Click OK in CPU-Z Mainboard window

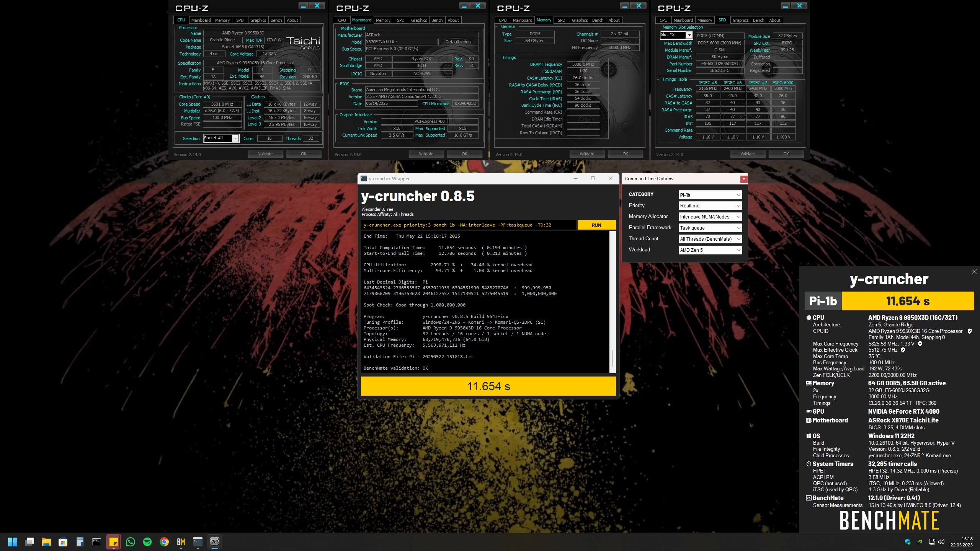[x=464, y=154]
